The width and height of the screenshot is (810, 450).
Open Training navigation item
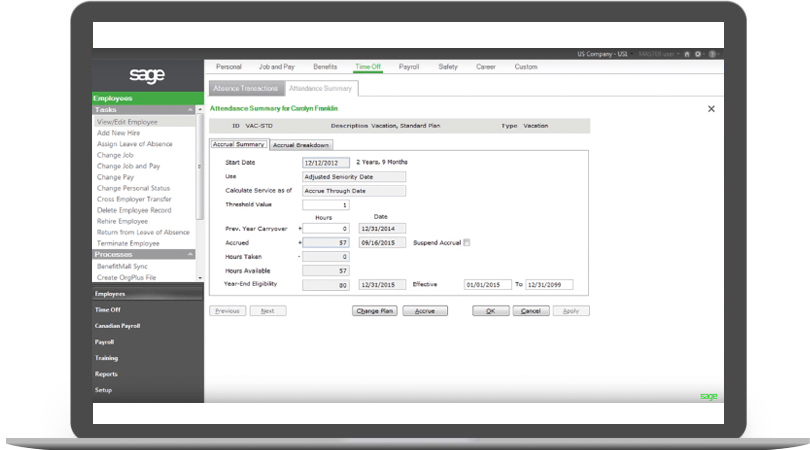click(106, 358)
